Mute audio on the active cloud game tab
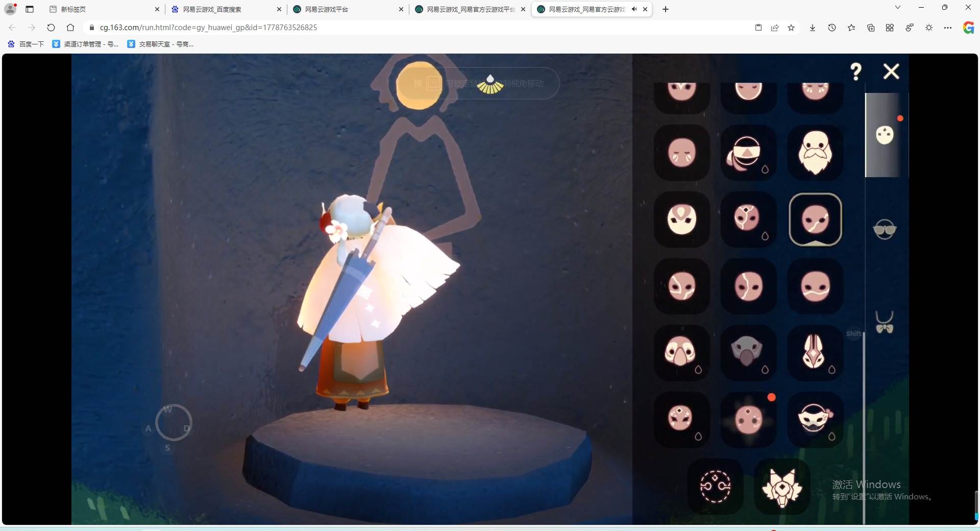 click(634, 9)
